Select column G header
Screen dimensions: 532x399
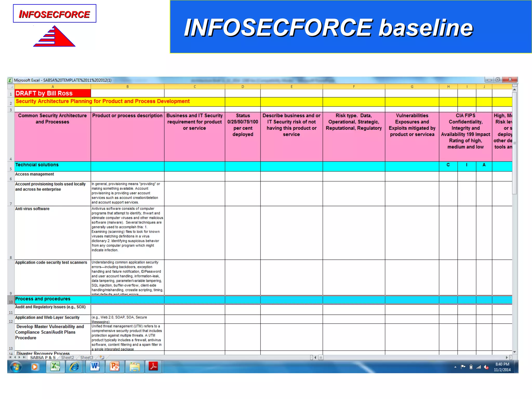[412, 87]
